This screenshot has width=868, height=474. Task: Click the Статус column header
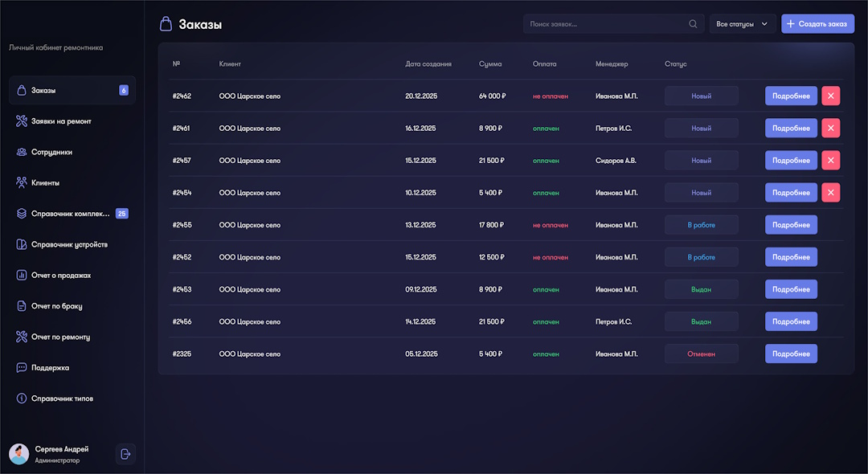(x=675, y=63)
